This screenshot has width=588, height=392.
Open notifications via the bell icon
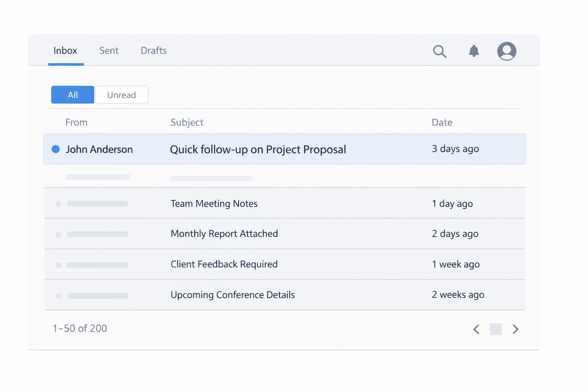(x=474, y=51)
